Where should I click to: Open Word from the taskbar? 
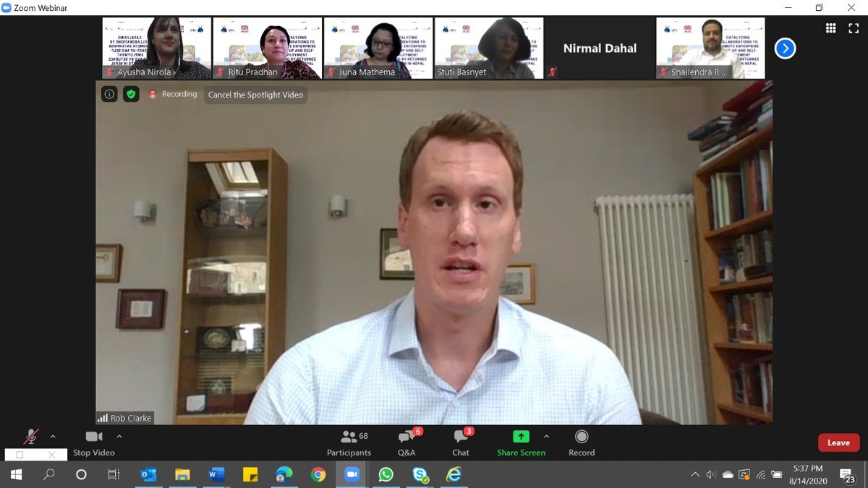click(x=216, y=475)
